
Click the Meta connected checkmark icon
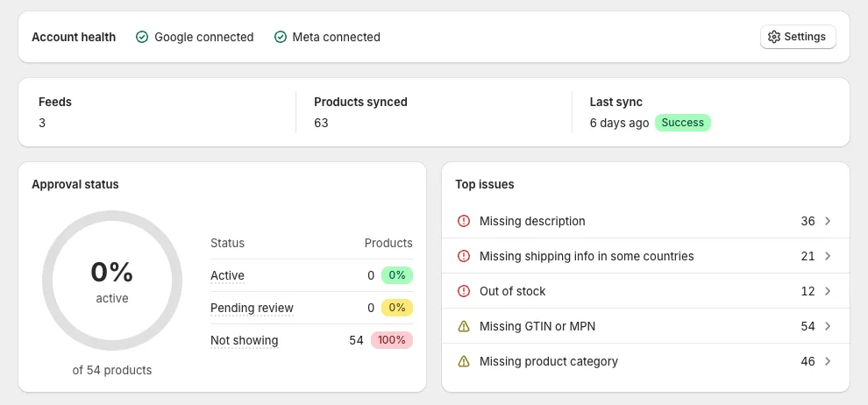[x=281, y=37]
